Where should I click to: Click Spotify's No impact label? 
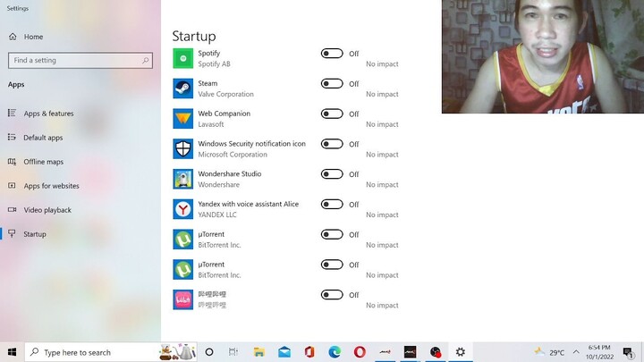click(382, 64)
